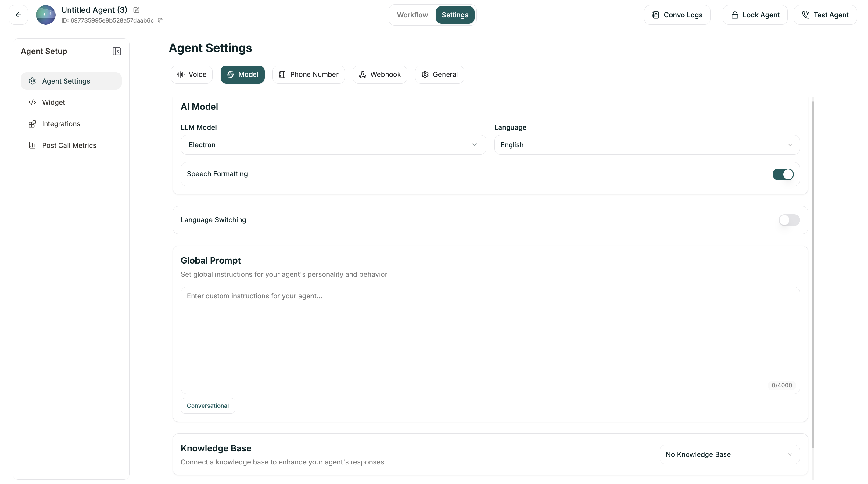Open the Phone Number settings tab

tap(308, 74)
